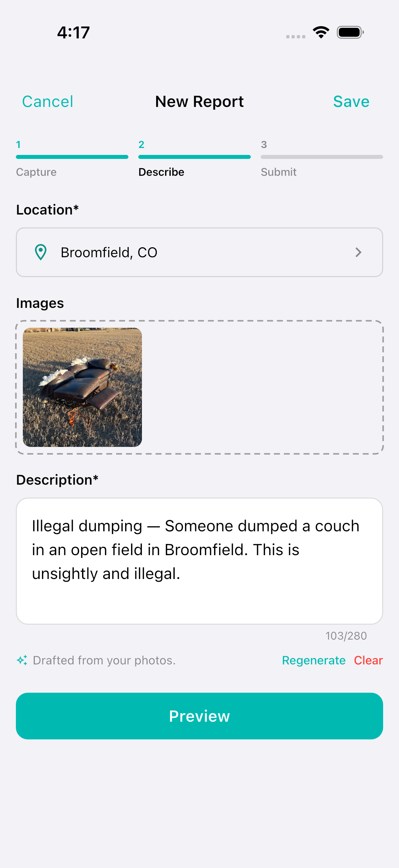Open the dumped couch photo thumbnail
399x868 pixels.
(x=82, y=387)
